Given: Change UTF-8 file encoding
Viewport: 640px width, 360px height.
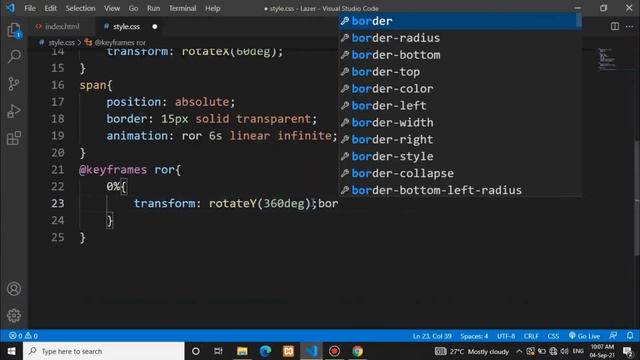Looking at the screenshot, I should [x=506, y=336].
